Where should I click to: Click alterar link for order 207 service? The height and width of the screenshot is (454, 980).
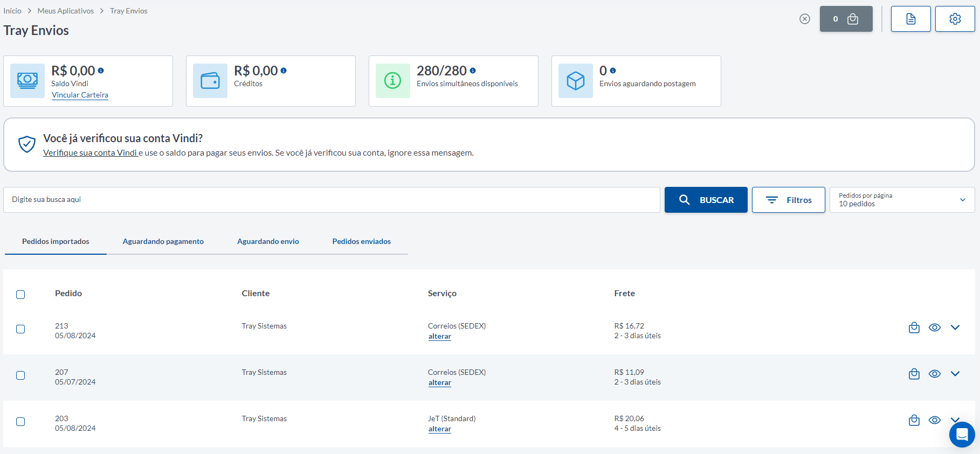tap(440, 382)
